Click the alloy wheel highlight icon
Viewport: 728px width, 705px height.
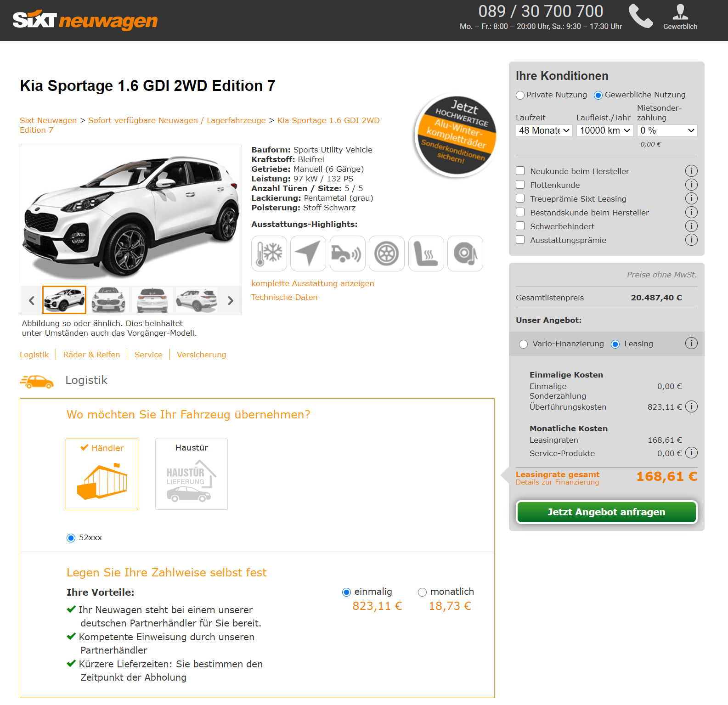pyautogui.click(x=387, y=254)
